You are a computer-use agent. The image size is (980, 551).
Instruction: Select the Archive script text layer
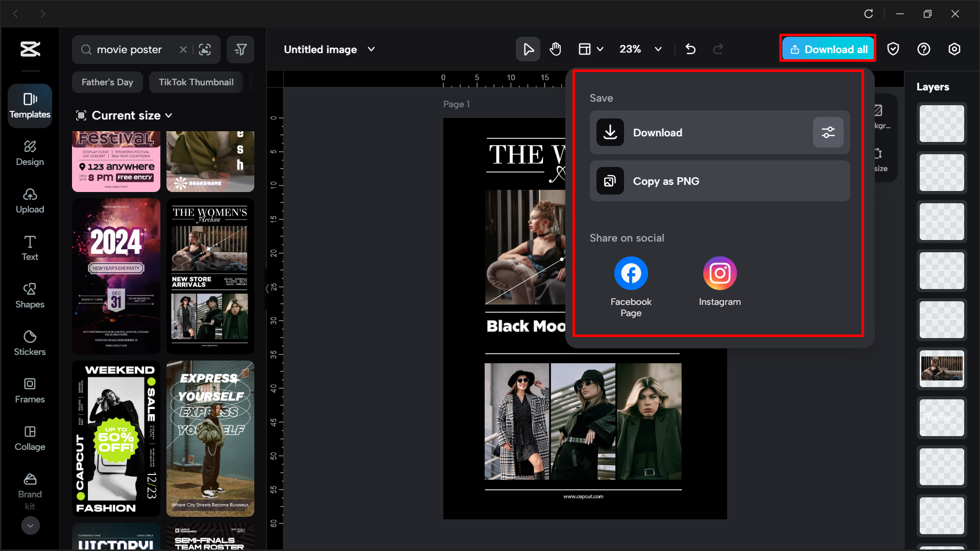942,417
